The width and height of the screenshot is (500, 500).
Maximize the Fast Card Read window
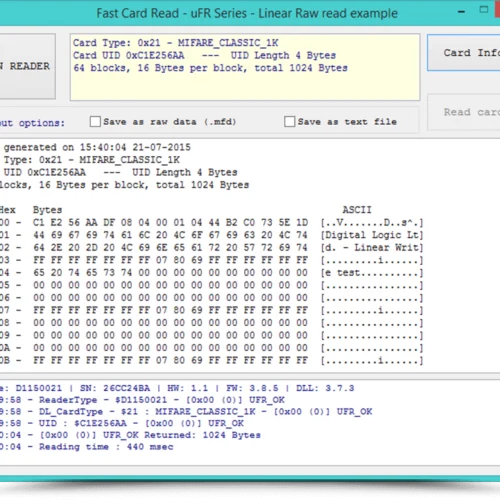[484, 10]
